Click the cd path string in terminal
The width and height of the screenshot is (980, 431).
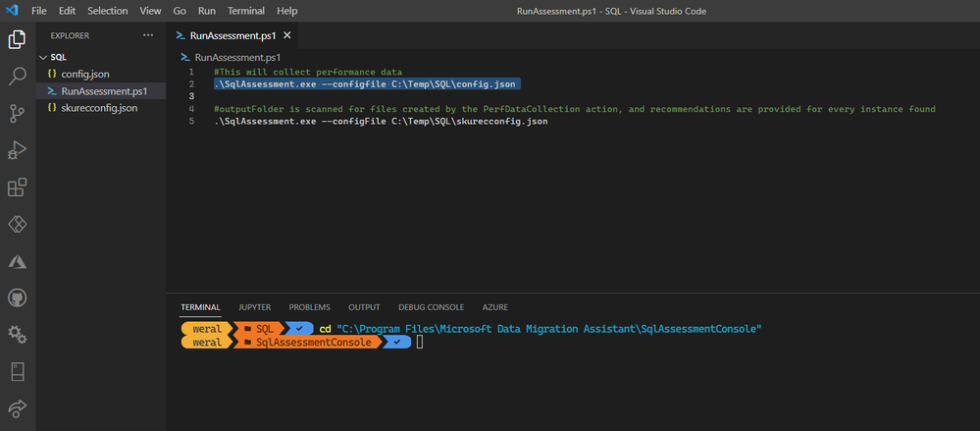tap(548, 329)
